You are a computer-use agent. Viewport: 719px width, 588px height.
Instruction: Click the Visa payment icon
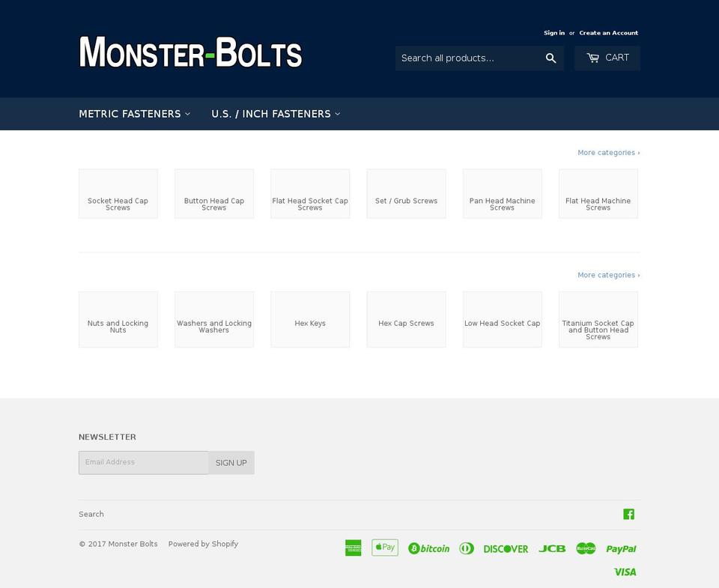coord(625,572)
